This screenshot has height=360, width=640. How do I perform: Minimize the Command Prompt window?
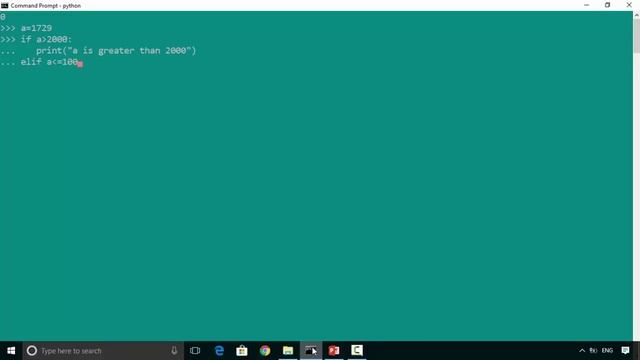[587, 5]
